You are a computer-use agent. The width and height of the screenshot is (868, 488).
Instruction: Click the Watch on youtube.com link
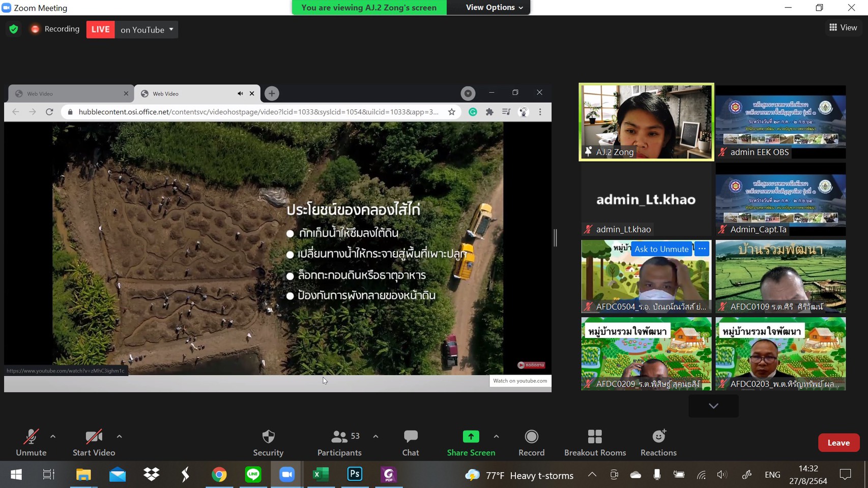(x=520, y=381)
